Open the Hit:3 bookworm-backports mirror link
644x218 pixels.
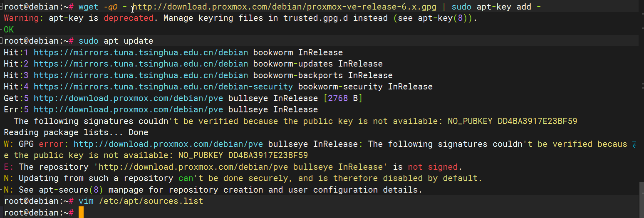(x=141, y=75)
